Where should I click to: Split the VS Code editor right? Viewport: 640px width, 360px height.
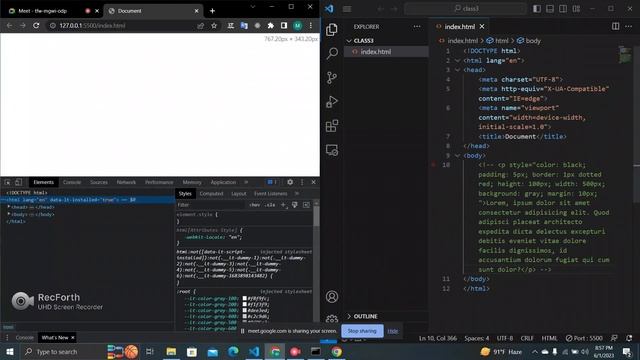tap(616, 26)
